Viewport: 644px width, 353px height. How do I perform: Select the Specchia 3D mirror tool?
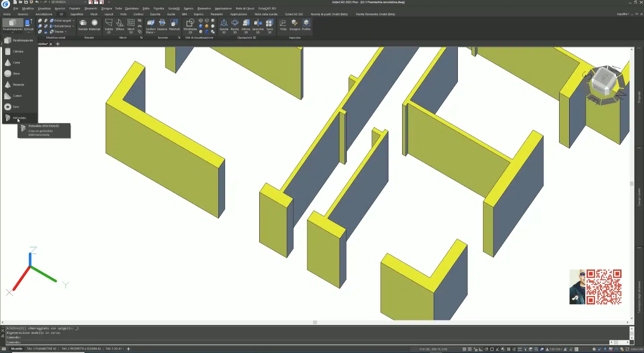point(258,26)
